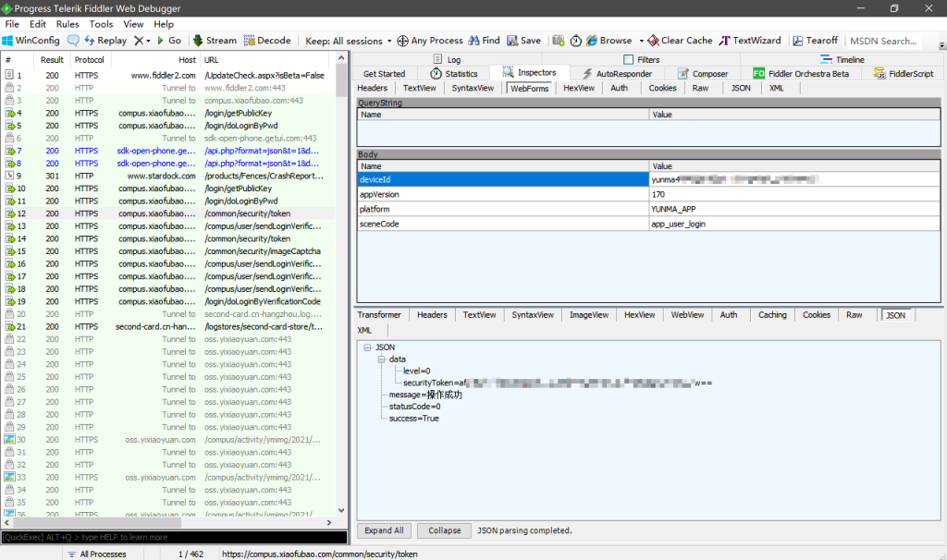Click the Expand All button

pos(384,530)
